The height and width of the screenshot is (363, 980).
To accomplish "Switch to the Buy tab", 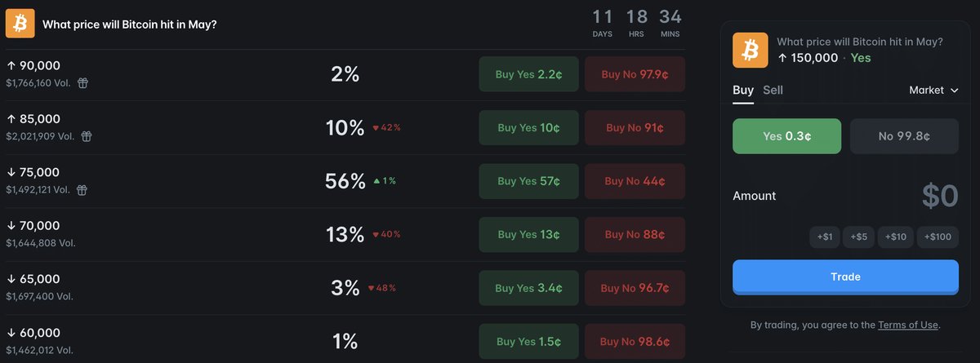I will click(742, 90).
